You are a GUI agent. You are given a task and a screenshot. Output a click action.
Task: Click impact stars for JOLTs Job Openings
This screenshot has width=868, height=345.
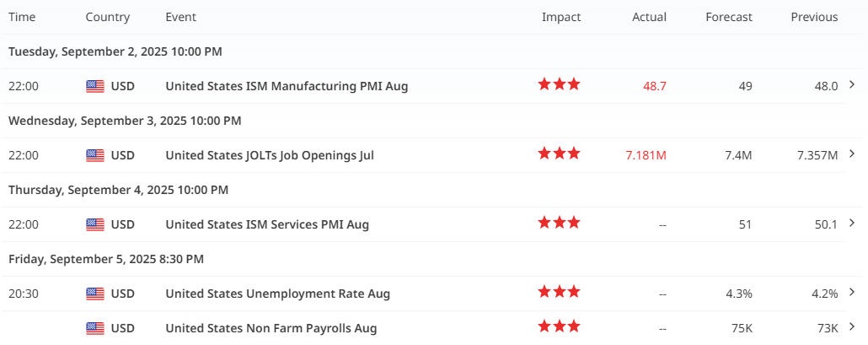click(x=559, y=154)
